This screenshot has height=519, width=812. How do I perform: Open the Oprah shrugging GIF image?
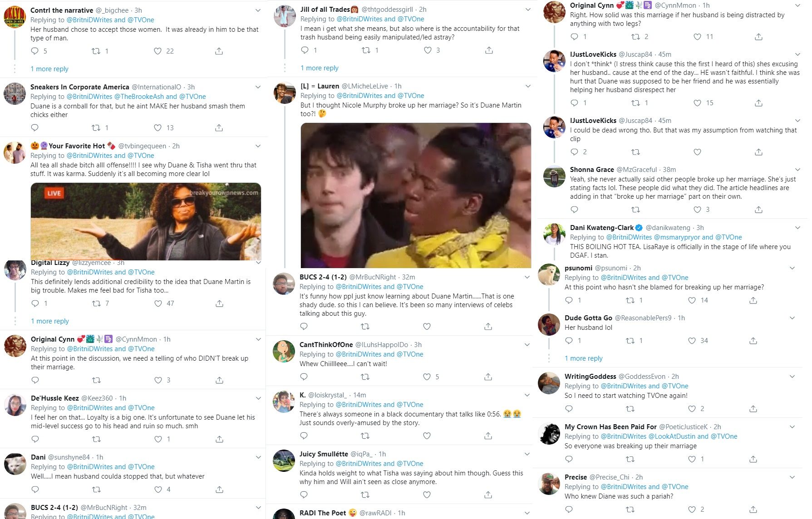pos(146,221)
